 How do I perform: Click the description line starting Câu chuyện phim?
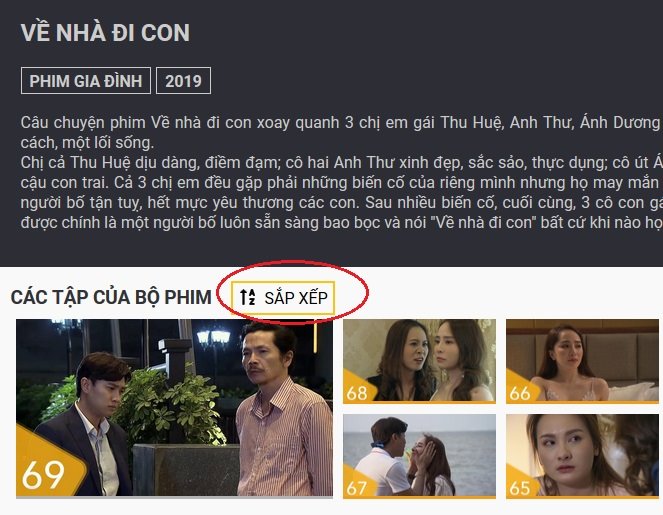341,123
